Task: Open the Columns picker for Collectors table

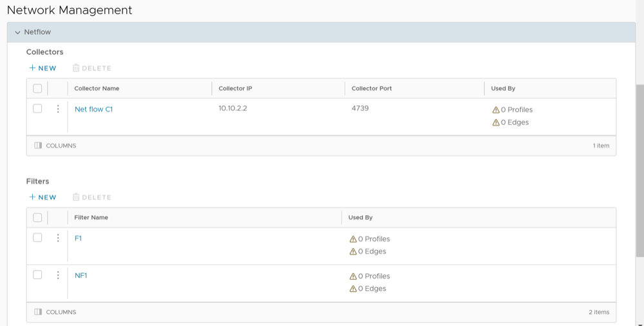Action: tap(55, 146)
